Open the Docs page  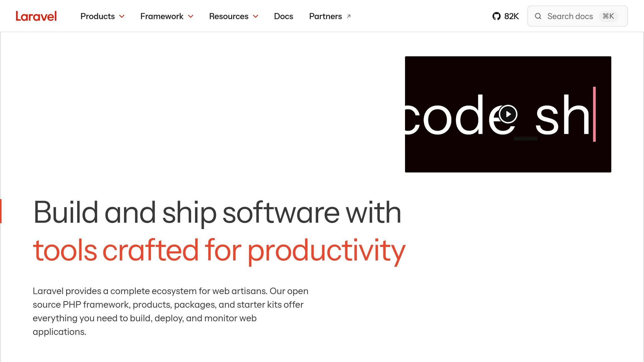(x=283, y=16)
